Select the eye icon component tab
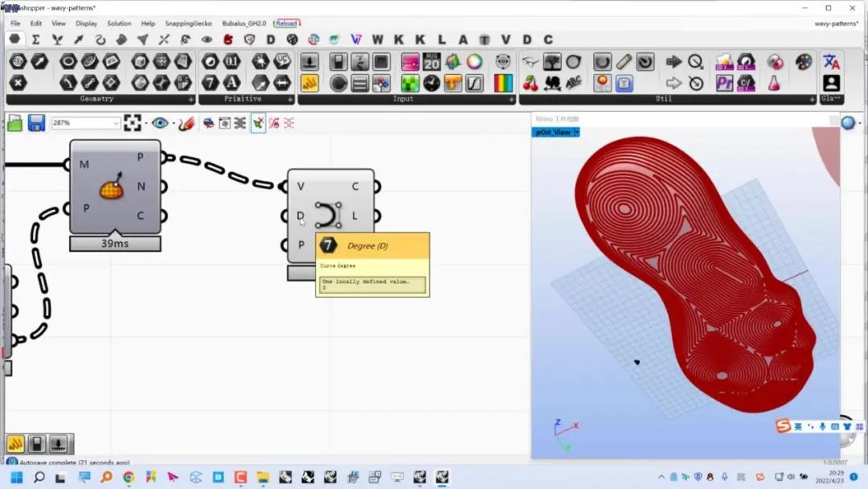The height and width of the screenshot is (489, 868). pyautogui.click(x=207, y=39)
